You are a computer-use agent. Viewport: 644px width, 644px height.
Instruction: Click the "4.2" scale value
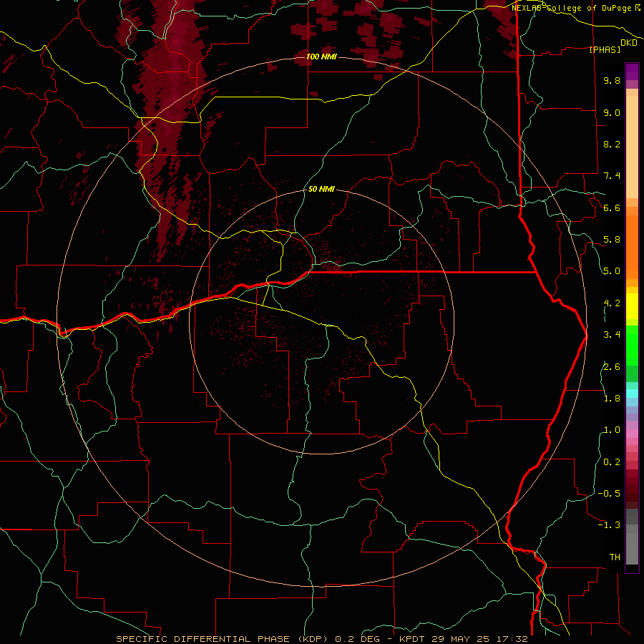click(612, 303)
